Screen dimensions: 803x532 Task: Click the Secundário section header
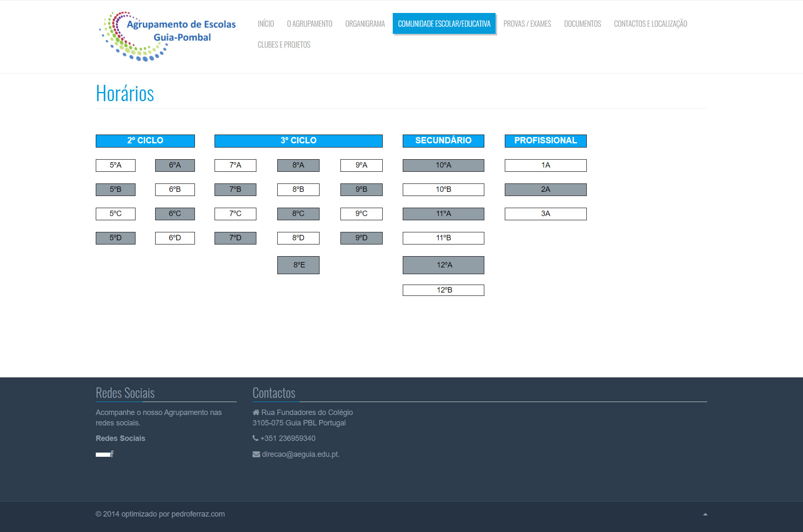443,141
